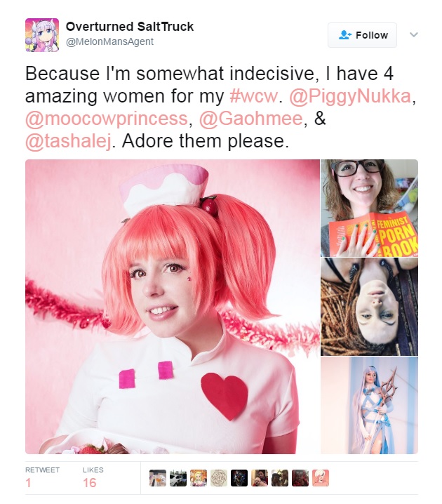The width and height of the screenshot is (442, 504).
Task: View the upside-down dreadlocks selfie photo
Action: pyautogui.click(x=370, y=307)
